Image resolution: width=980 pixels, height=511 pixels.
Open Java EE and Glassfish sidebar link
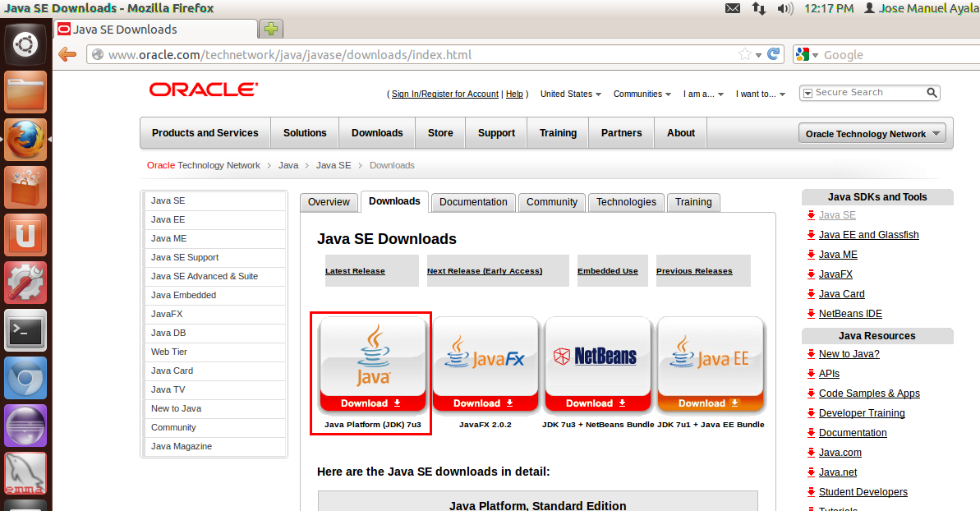(869, 235)
